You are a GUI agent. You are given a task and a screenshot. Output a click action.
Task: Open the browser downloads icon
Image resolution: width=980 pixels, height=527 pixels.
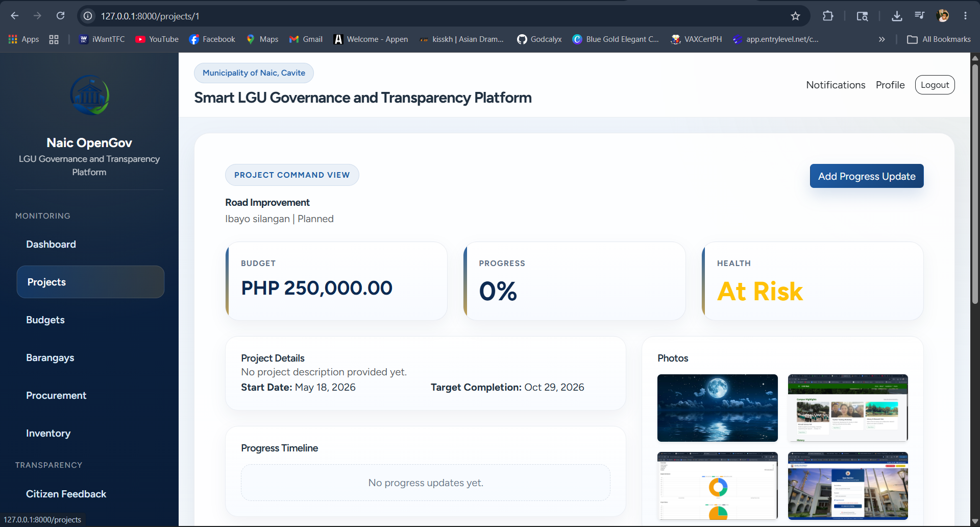point(897,16)
